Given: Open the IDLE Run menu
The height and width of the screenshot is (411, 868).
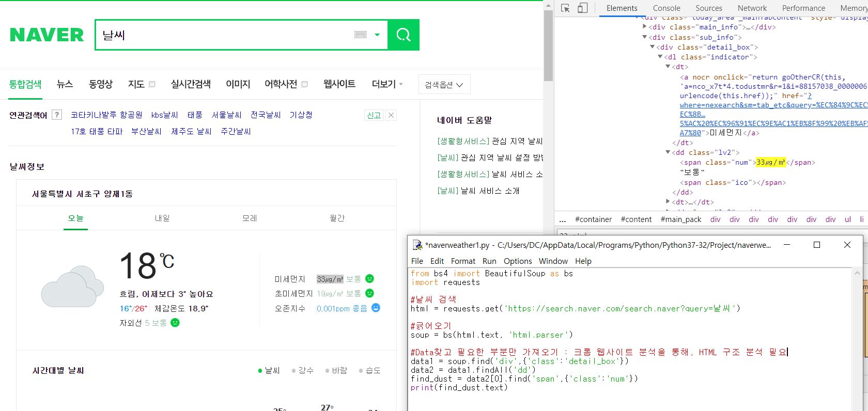Looking at the screenshot, I should [489, 261].
